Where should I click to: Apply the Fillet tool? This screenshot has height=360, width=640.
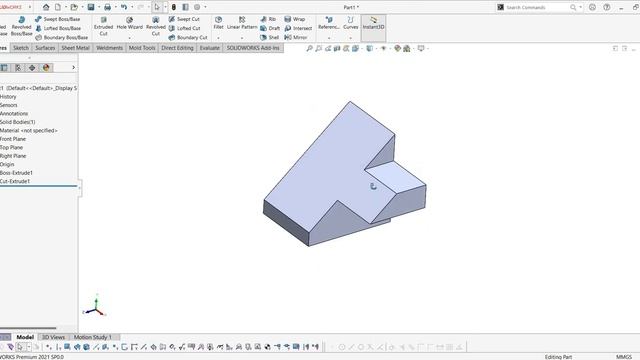tap(218, 23)
